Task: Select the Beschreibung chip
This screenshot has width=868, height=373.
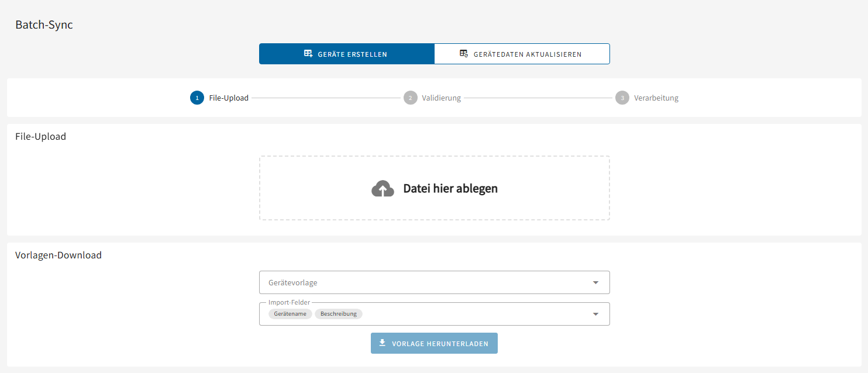Action: coord(339,314)
